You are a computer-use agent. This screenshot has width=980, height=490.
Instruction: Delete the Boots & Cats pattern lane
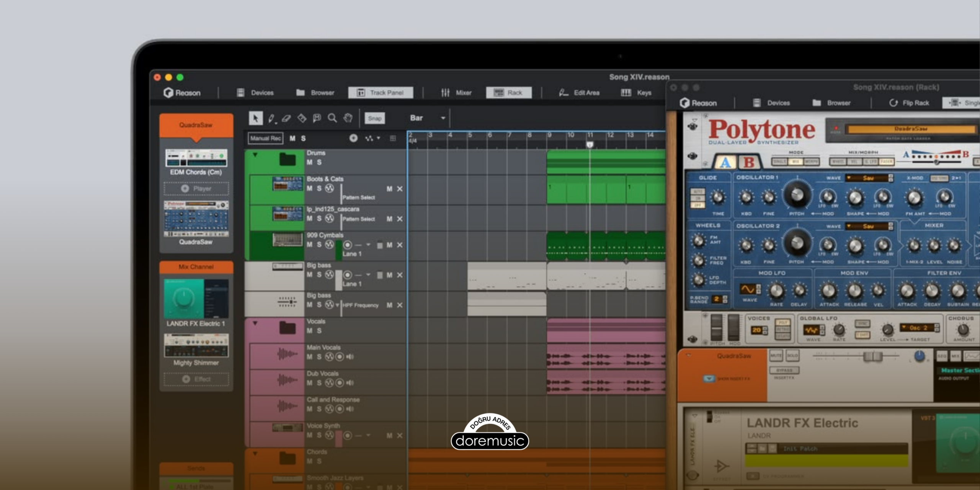400,189
